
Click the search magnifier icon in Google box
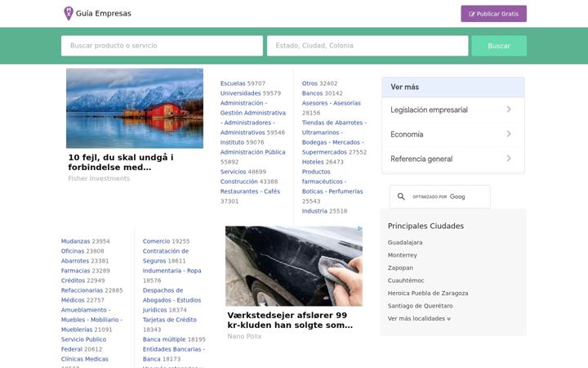pos(401,196)
